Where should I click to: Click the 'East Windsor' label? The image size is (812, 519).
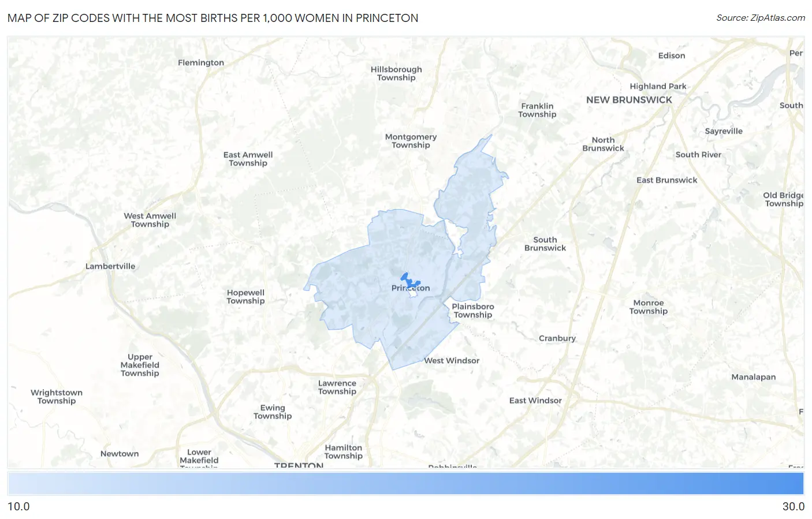pyautogui.click(x=535, y=401)
